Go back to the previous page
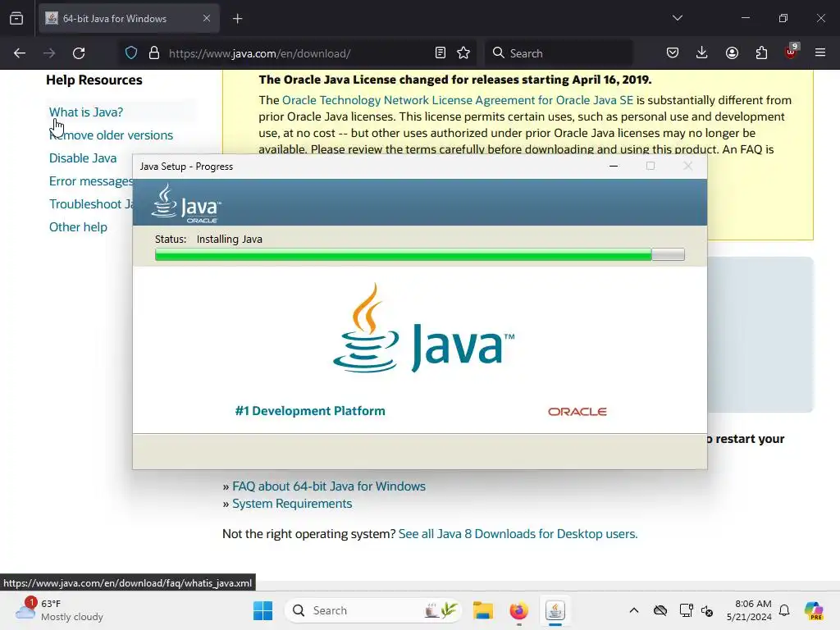This screenshot has width=840, height=630. pos(20,53)
